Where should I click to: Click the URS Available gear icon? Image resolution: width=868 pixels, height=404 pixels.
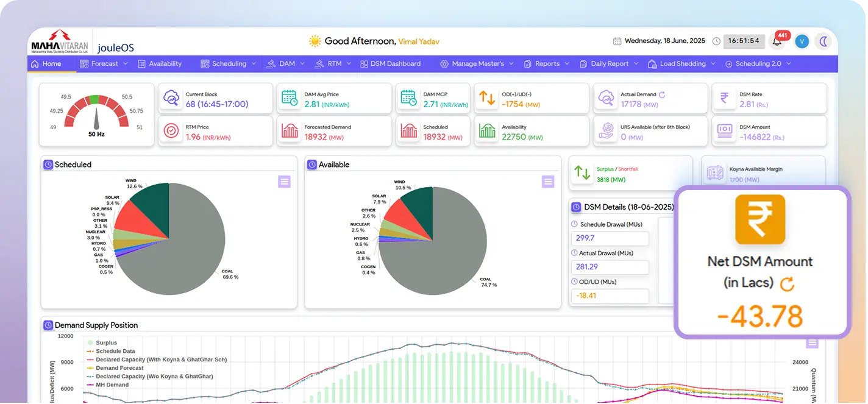pyautogui.click(x=607, y=131)
